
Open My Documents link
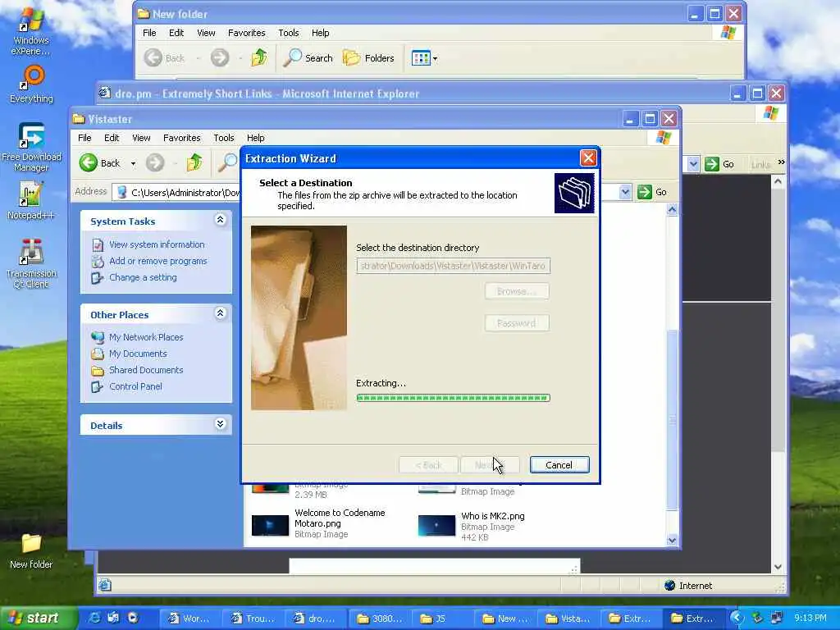coord(138,354)
